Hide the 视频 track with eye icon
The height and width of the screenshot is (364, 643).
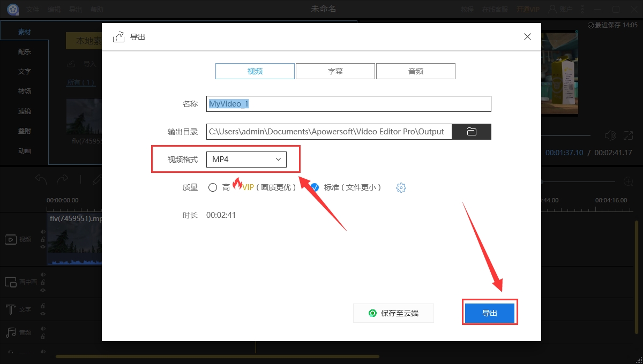click(x=43, y=247)
